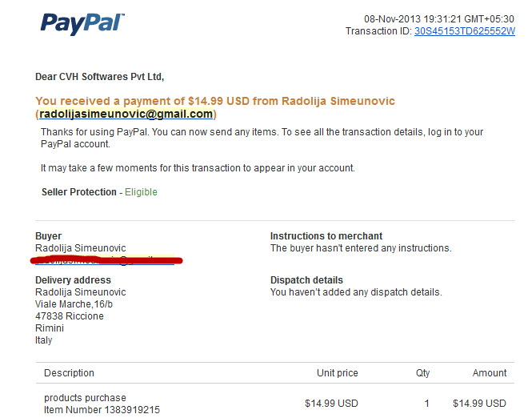Click the Instructions to merchant heading

(x=326, y=236)
